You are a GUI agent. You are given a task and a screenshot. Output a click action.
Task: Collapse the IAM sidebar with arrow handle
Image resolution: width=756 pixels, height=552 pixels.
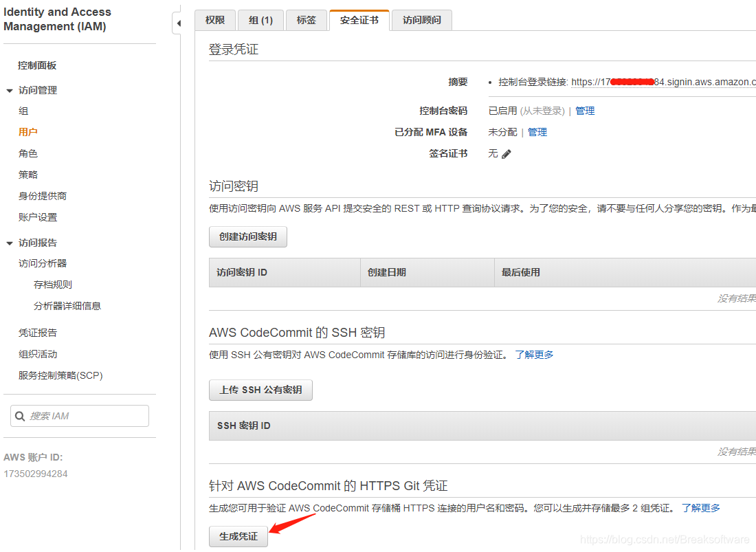[x=178, y=23]
